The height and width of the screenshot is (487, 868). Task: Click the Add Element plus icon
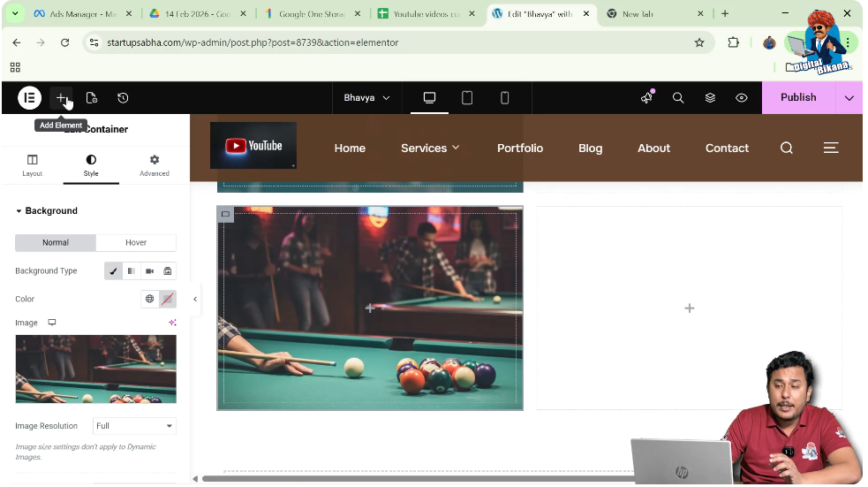pyautogui.click(x=61, y=98)
